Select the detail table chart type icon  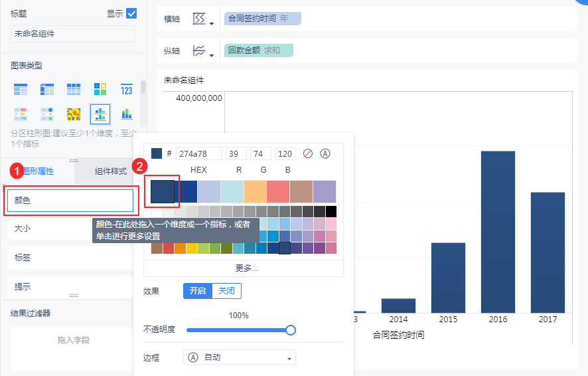pyautogui.click(x=74, y=89)
